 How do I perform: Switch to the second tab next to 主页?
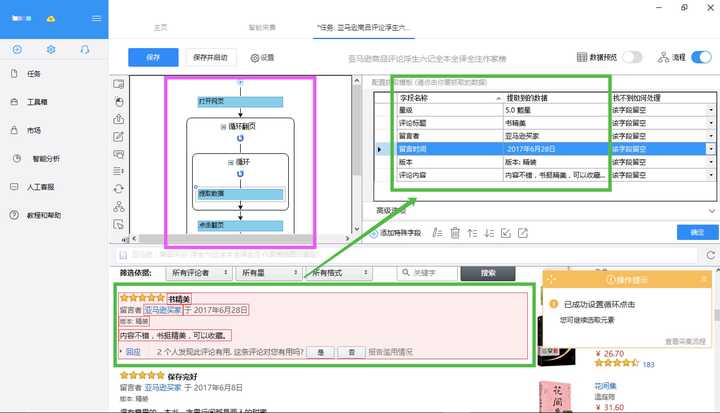pyautogui.click(x=262, y=28)
